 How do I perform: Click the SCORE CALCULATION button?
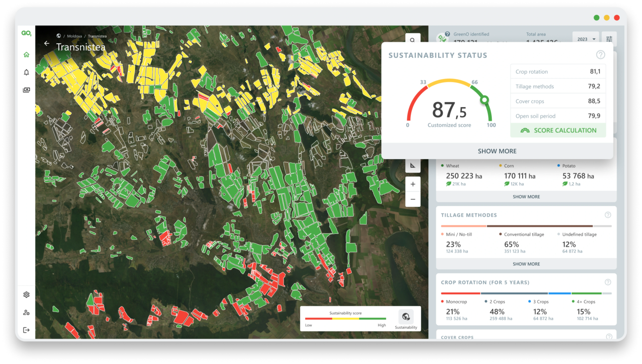pyautogui.click(x=558, y=130)
